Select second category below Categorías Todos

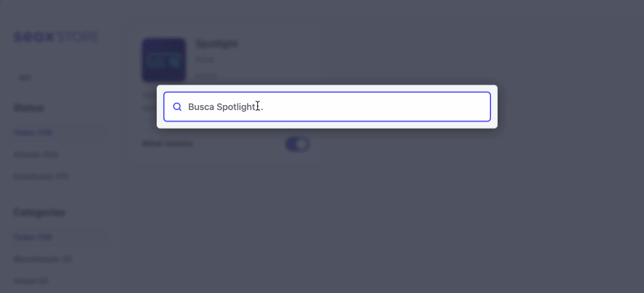(x=42, y=259)
